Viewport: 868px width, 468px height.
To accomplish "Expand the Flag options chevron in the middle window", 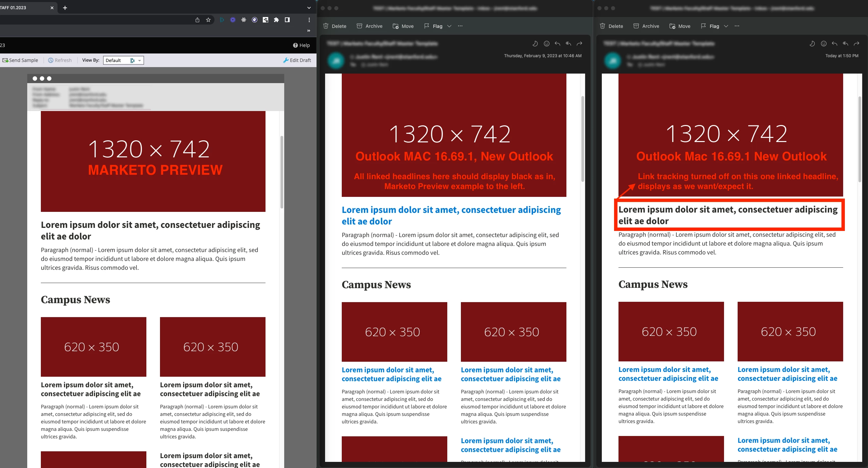I will tap(449, 26).
